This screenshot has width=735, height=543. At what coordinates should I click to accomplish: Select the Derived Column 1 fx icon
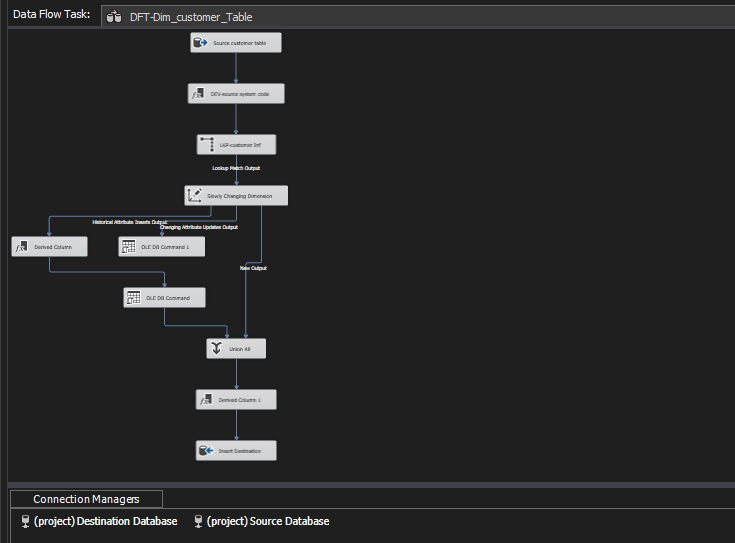[x=206, y=400]
